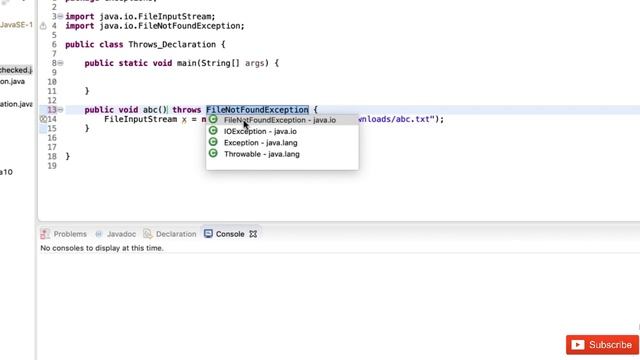Click the Console monitor icon
This screenshot has width=640, height=360.
208,233
